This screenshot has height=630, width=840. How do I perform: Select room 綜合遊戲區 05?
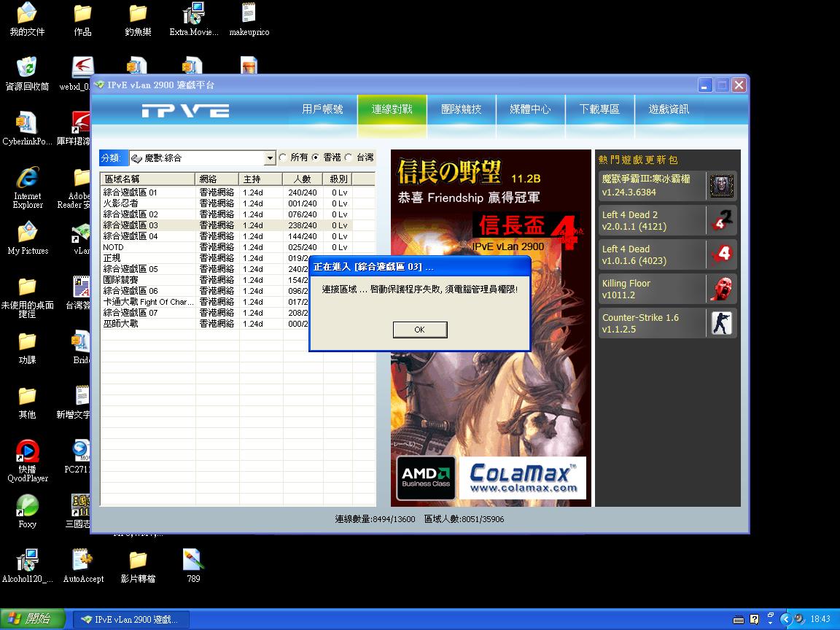pyautogui.click(x=205, y=269)
